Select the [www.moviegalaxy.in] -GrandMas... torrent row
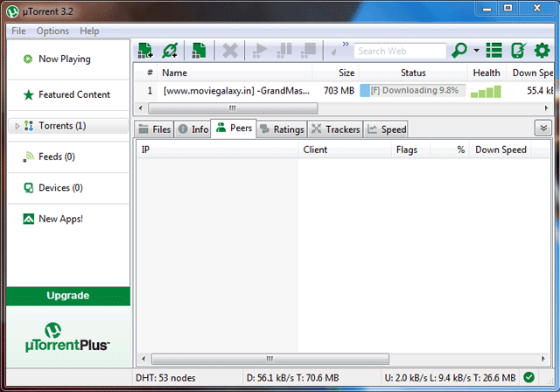560x392 pixels. pyautogui.click(x=344, y=91)
